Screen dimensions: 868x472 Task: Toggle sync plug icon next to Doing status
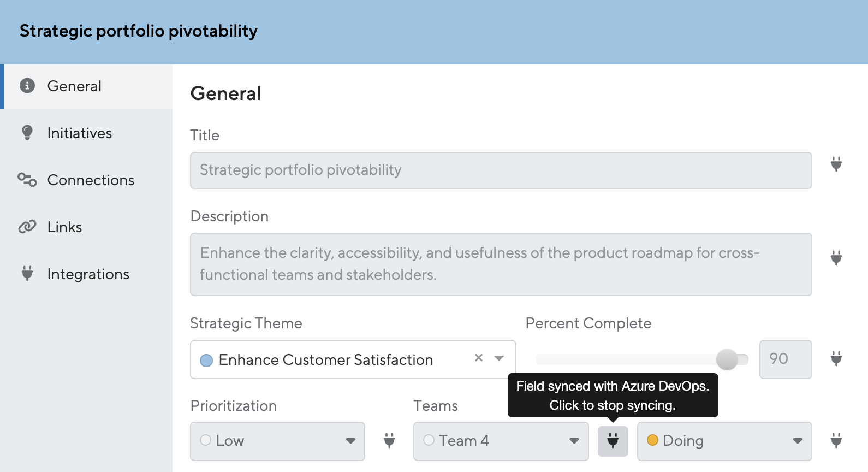tap(836, 440)
